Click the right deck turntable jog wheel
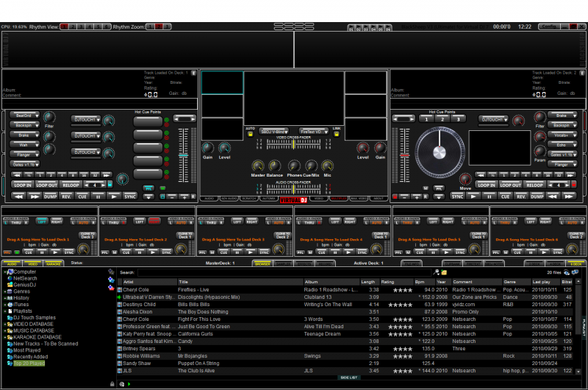 click(439, 152)
